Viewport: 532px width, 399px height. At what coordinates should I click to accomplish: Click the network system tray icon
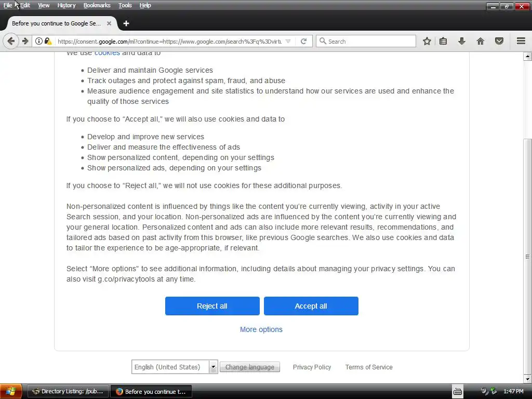coord(494,391)
